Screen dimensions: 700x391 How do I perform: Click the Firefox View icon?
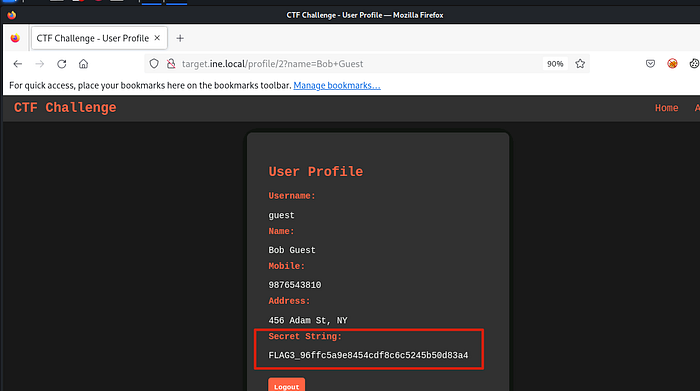click(x=15, y=38)
